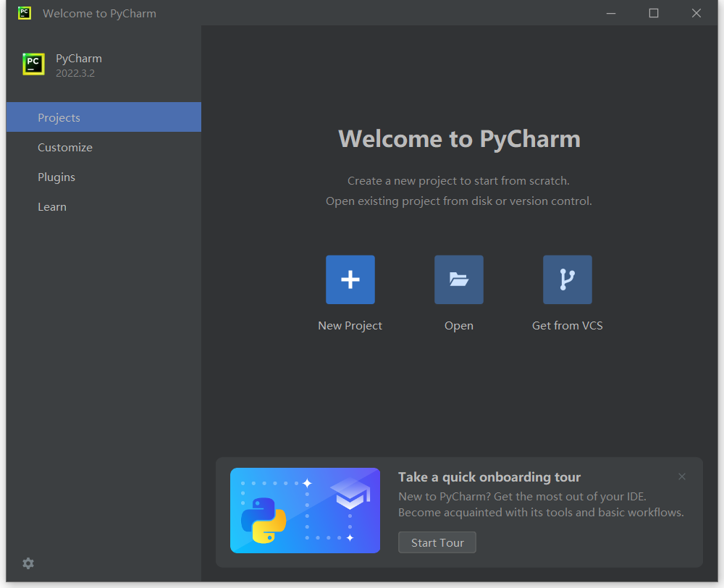Click the Start Tour button
This screenshot has height=588, width=724.
click(x=437, y=542)
